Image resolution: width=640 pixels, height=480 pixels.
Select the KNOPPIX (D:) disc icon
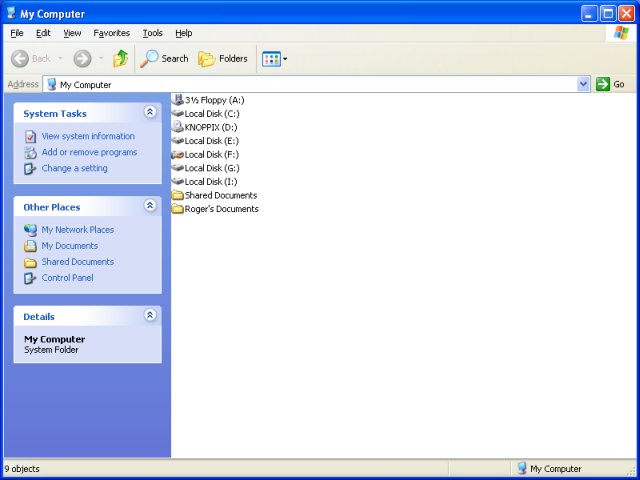pos(178,127)
